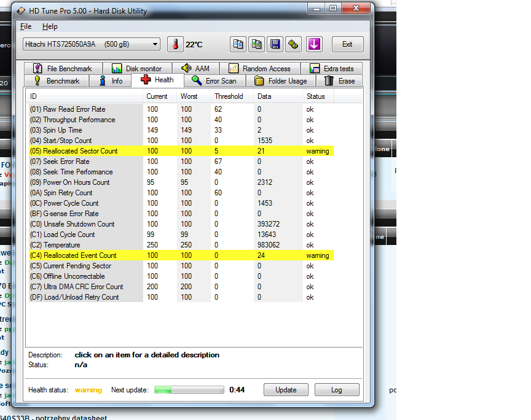531x420 pixels.
Task: Switch to the Folder Usage tab
Action: pos(281,81)
